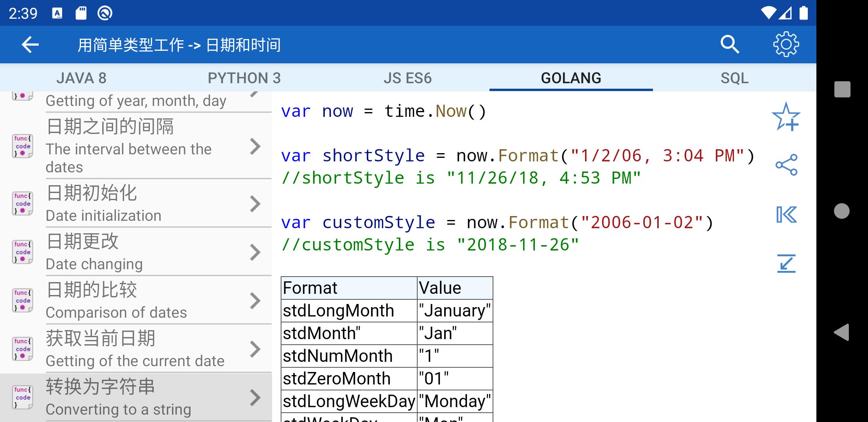Screen dimensions: 868x422
Task: Open search with the magnifier icon
Action: pyautogui.click(x=730, y=45)
